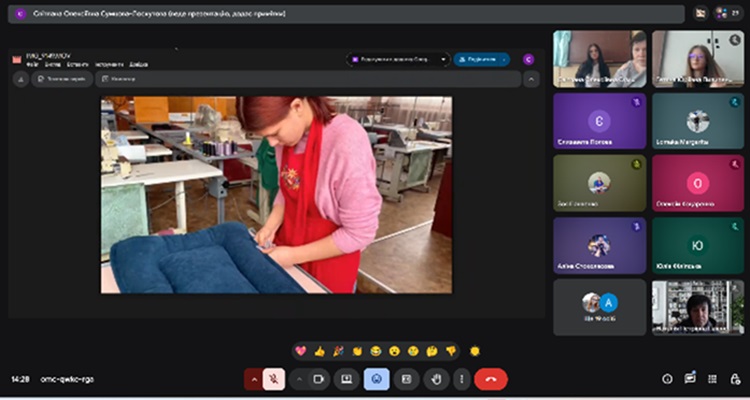
Task: Turn on captions in call bar
Action: (405, 379)
